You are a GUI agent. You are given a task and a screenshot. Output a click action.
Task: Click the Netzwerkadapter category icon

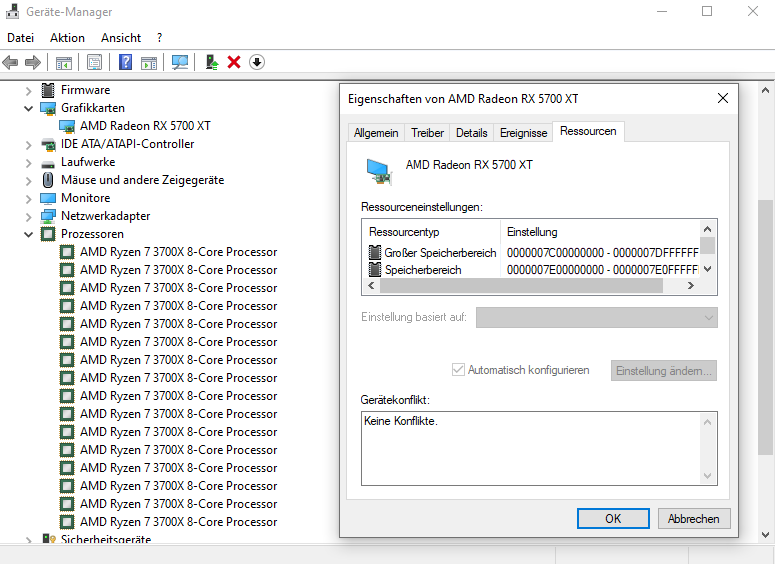click(48, 216)
